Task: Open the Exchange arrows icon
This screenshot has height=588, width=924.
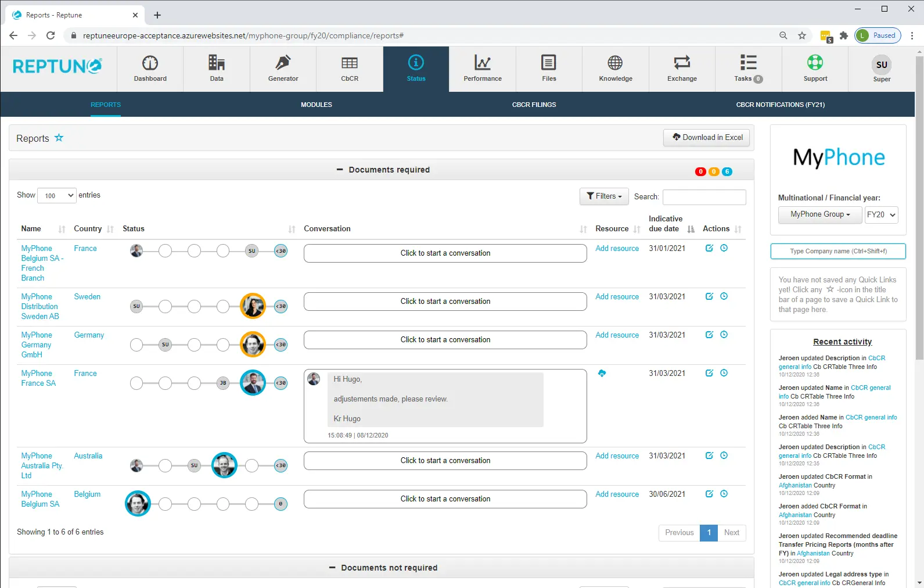Action: pyautogui.click(x=682, y=63)
